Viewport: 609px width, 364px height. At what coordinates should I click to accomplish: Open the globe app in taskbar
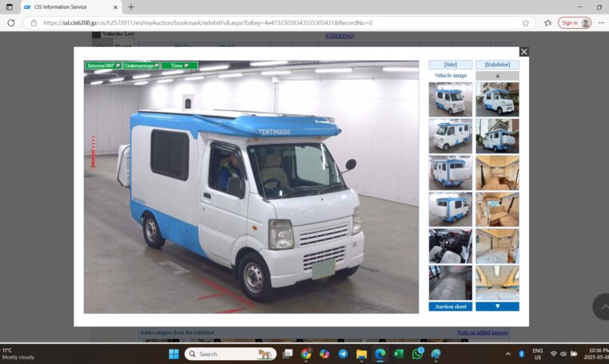tap(436, 354)
